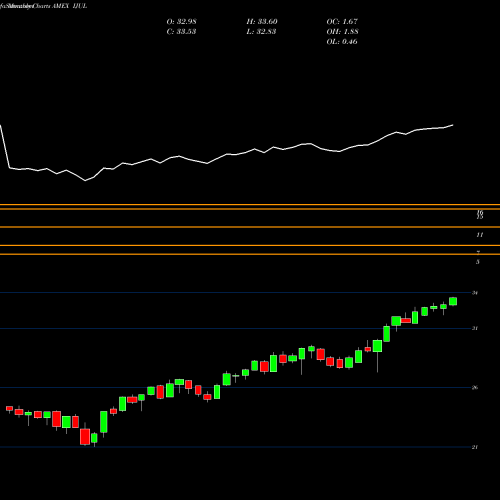
Task: Select the low price value L: 32.83
Action: coord(261,32)
